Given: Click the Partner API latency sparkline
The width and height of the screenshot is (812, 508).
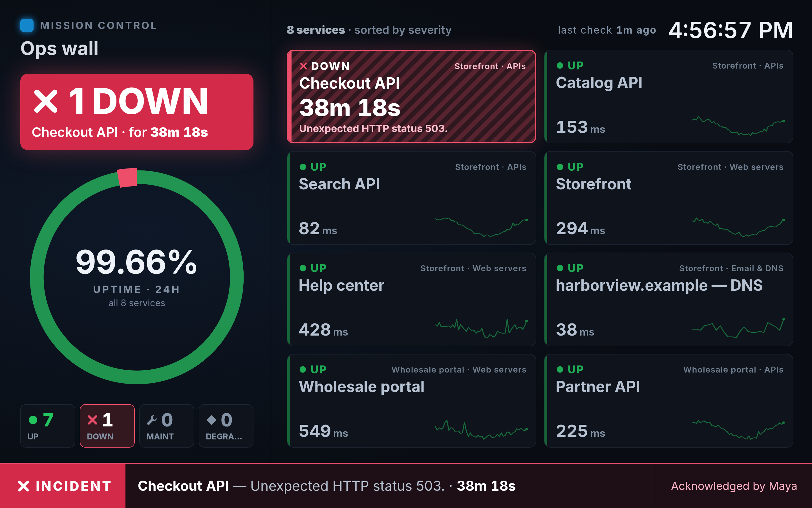Looking at the screenshot, I should 738,430.
